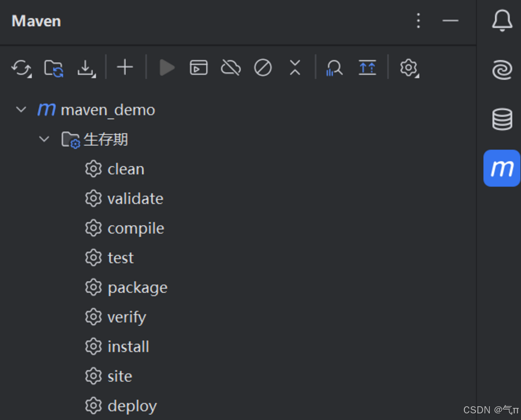Select the 生存期 folder row
Image resolution: width=521 pixels, height=420 pixels.
(x=238, y=139)
